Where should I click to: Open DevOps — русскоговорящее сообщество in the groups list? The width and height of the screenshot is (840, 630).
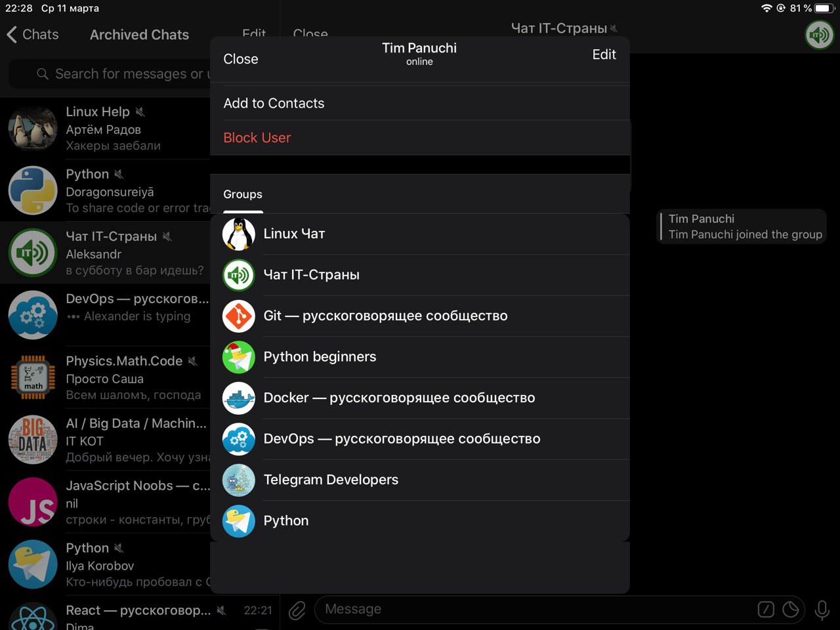(x=420, y=439)
